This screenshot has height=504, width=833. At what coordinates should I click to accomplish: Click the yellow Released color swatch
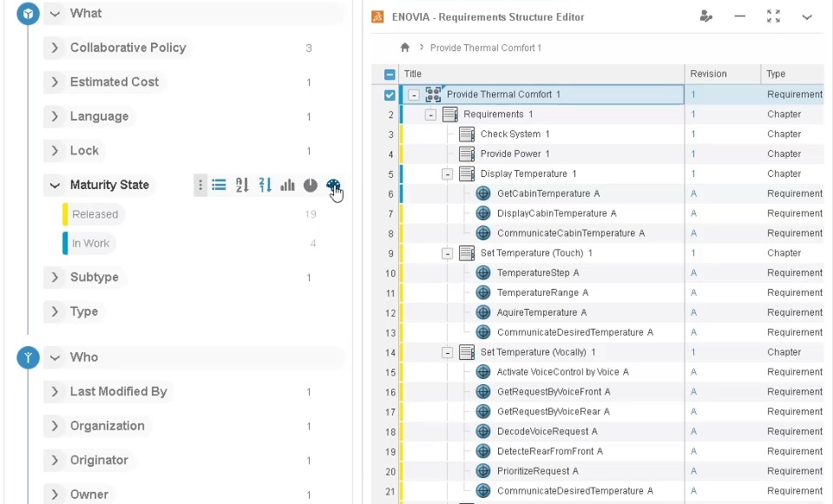coord(65,214)
